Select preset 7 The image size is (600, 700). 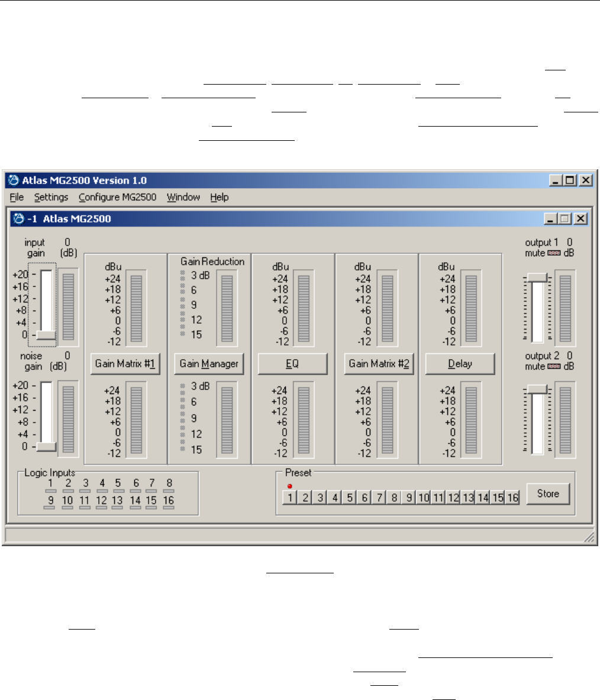tap(379, 497)
